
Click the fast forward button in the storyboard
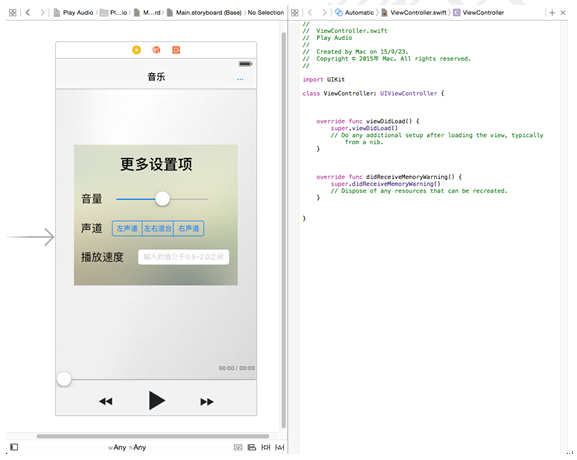[207, 401]
